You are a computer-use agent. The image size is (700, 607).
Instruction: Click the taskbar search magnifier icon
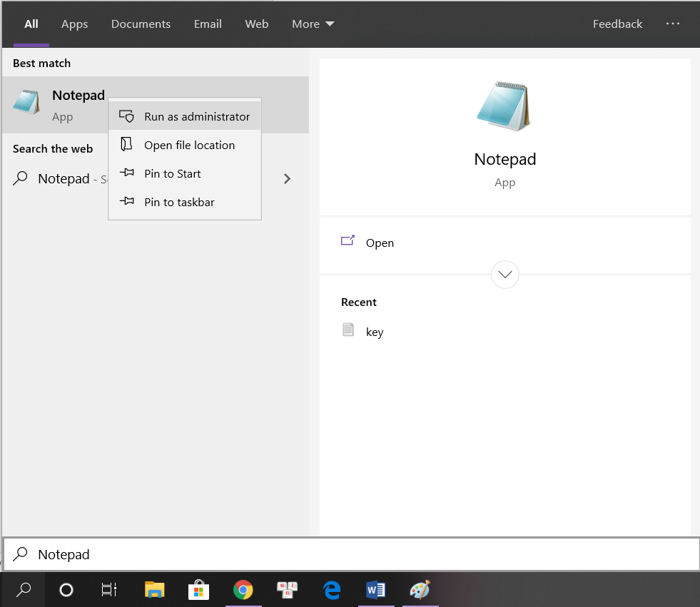click(24, 590)
